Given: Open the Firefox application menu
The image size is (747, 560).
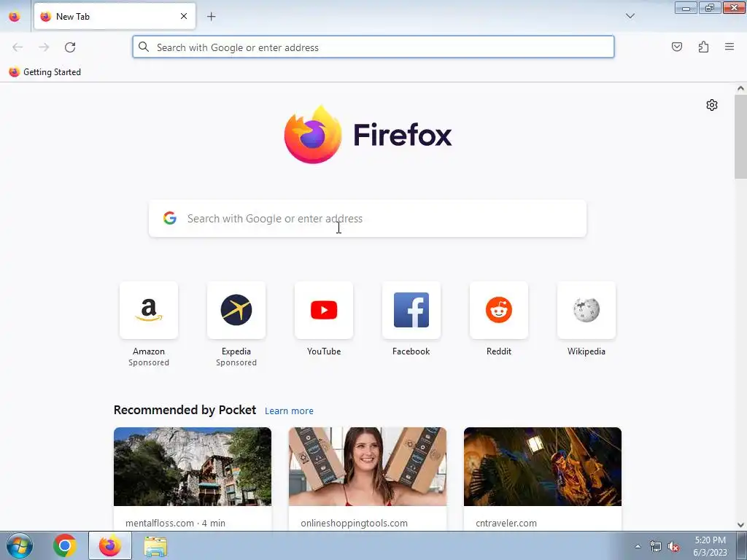Looking at the screenshot, I should [729, 47].
